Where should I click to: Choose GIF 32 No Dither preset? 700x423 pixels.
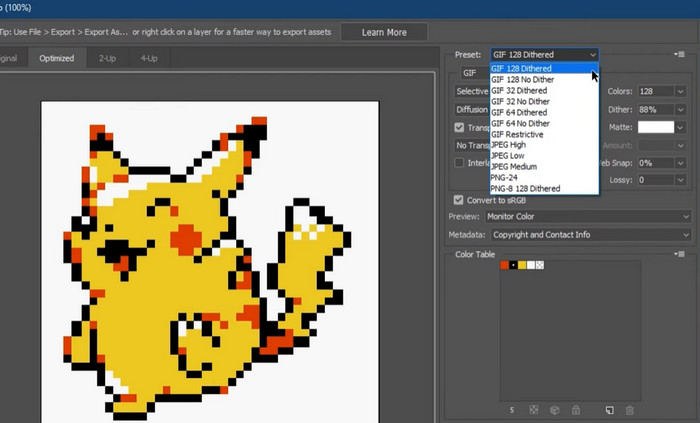545,101
